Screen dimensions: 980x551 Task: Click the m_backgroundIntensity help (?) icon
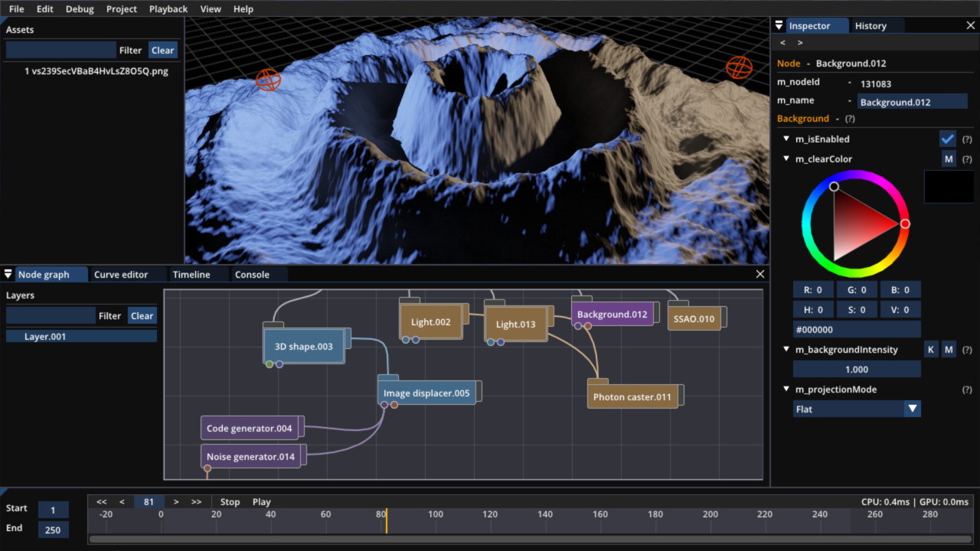click(x=967, y=350)
